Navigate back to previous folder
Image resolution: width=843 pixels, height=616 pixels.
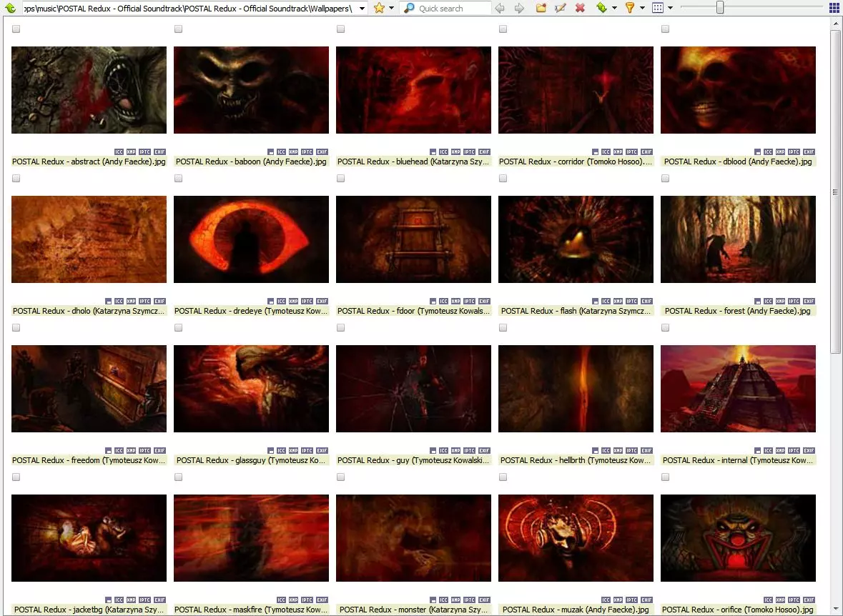click(x=500, y=8)
